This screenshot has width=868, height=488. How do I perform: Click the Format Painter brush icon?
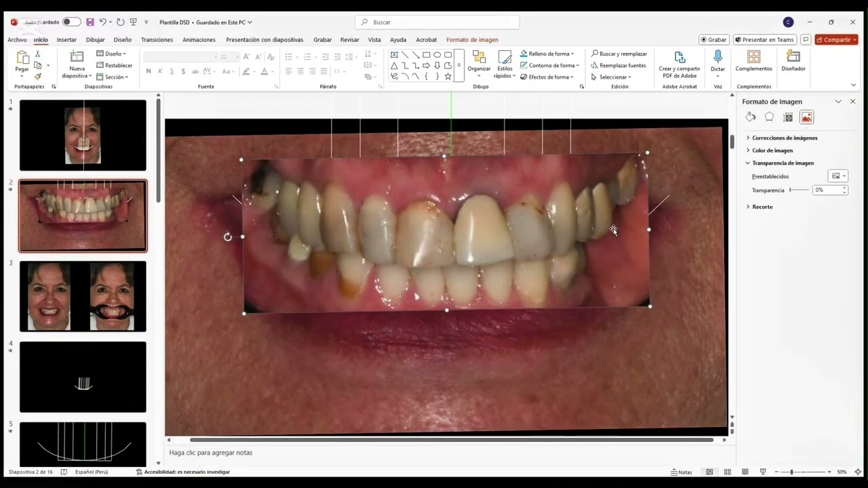coord(37,77)
